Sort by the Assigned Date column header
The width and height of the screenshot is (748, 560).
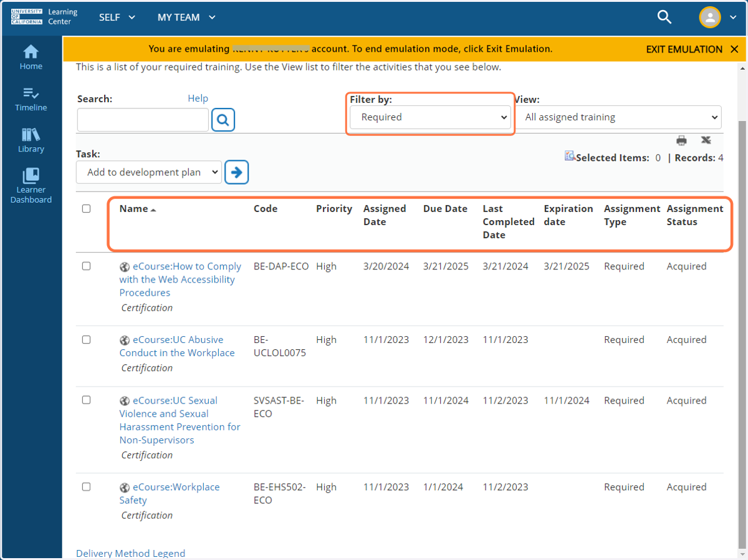pos(385,215)
